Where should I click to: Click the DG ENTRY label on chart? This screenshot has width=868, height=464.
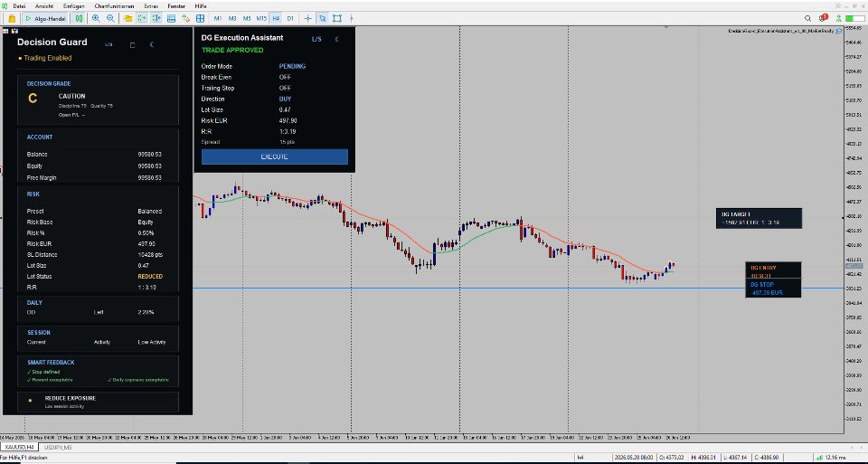click(773, 270)
